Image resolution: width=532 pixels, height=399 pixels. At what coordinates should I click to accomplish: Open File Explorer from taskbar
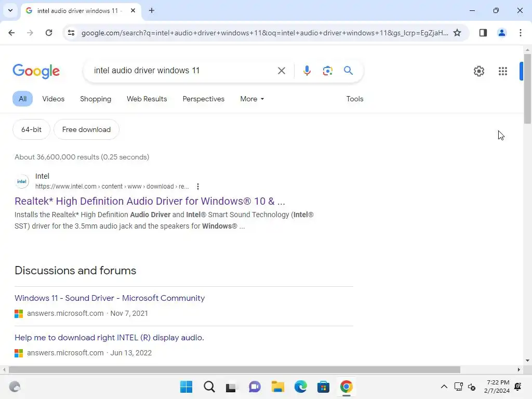coord(277,387)
